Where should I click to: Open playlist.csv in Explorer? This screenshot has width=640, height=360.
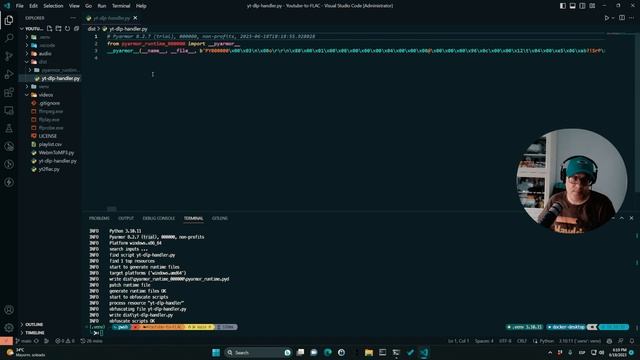[x=49, y=144]
